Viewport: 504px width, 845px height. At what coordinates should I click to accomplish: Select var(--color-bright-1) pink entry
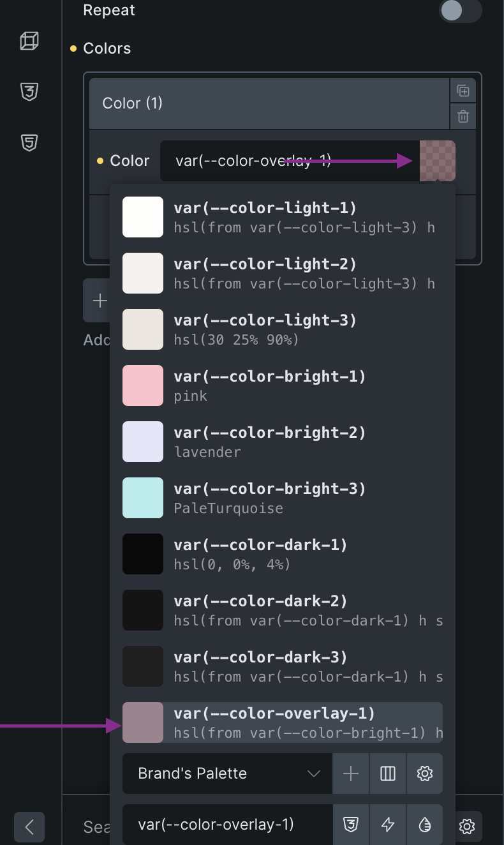[x=282, y=385]
